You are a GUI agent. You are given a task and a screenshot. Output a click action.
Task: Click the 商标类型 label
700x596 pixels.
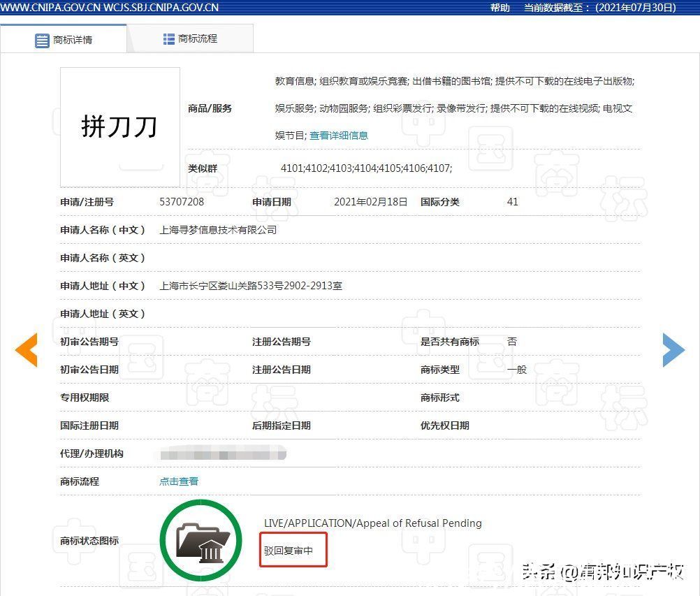point(439,370)
